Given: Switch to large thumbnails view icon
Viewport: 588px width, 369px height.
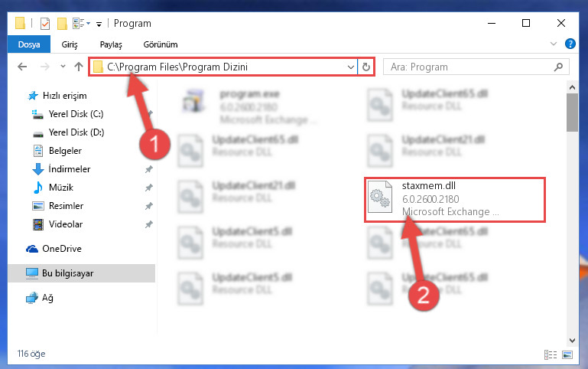Looking at the screenshot, I should pos(567,354).
